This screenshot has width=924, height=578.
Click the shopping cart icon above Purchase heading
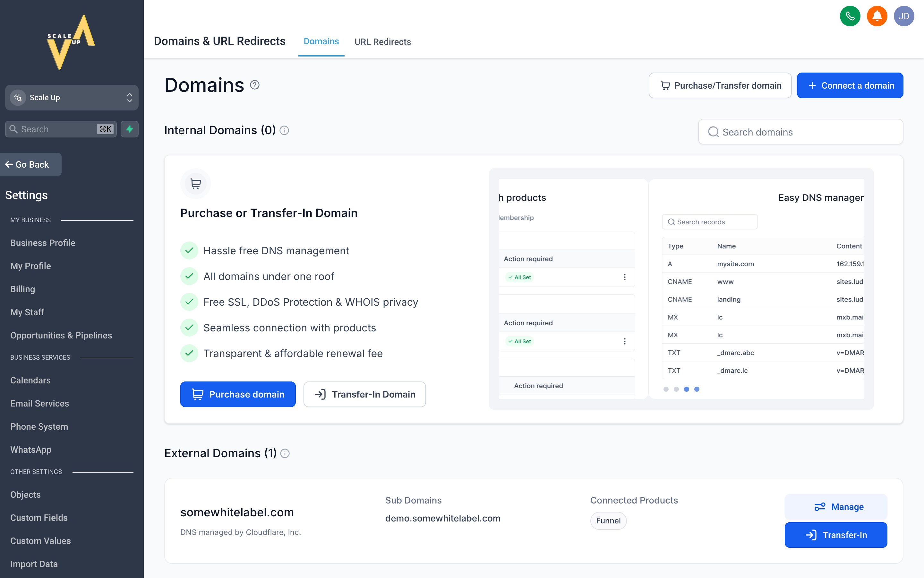[x=195, y=184]
